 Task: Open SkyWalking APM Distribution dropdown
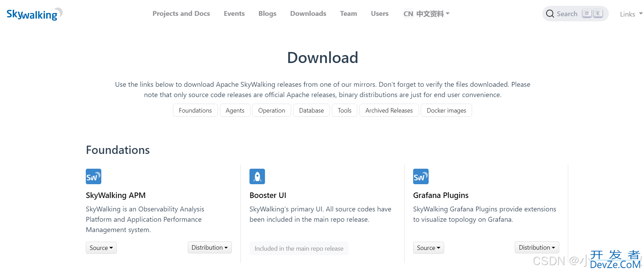point(209,247)
